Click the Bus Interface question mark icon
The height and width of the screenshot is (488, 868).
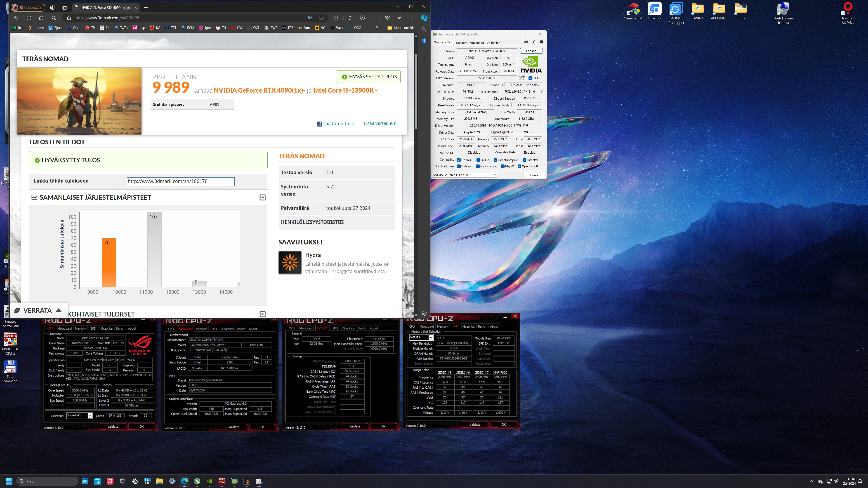point(542,91)
